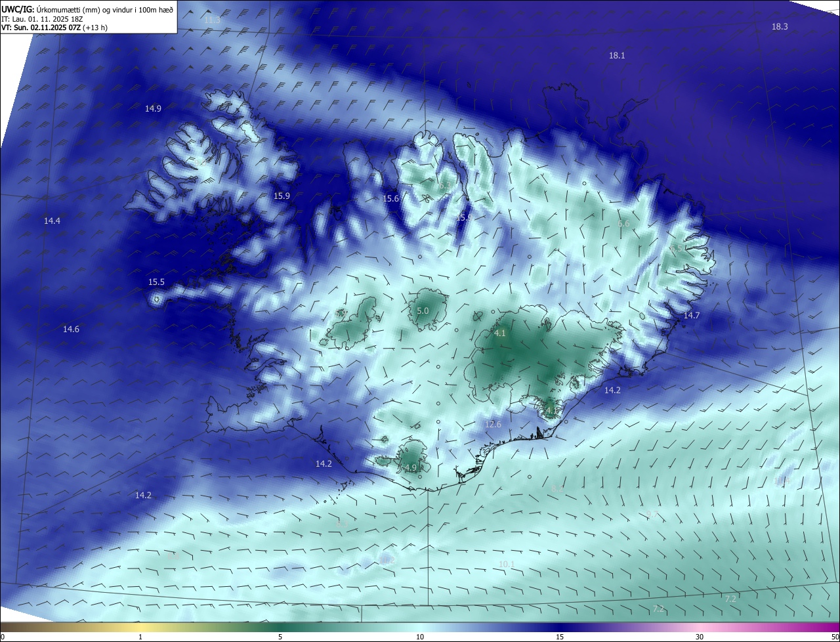Click the 14.9 value label
Viewport: 840px width, 642px height.
(153, 108)
